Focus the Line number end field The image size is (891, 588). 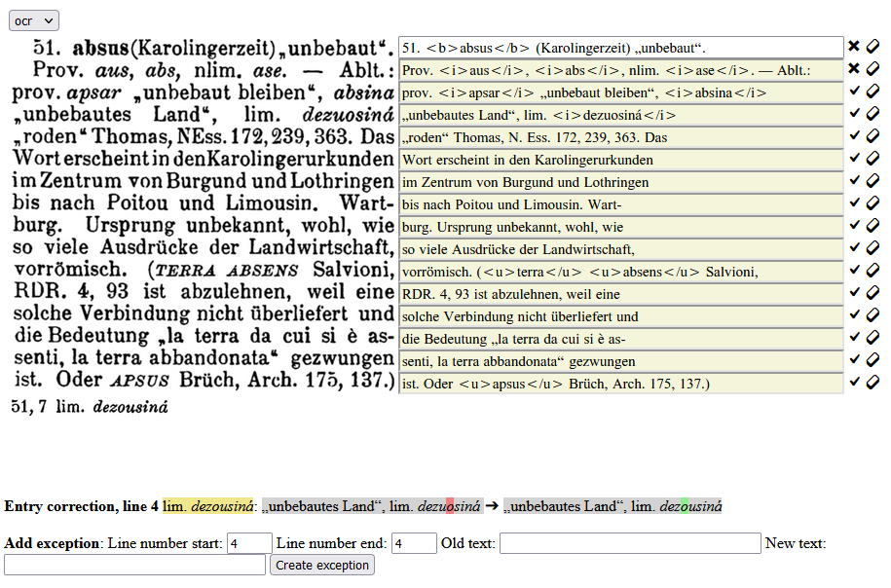[414, 543]
